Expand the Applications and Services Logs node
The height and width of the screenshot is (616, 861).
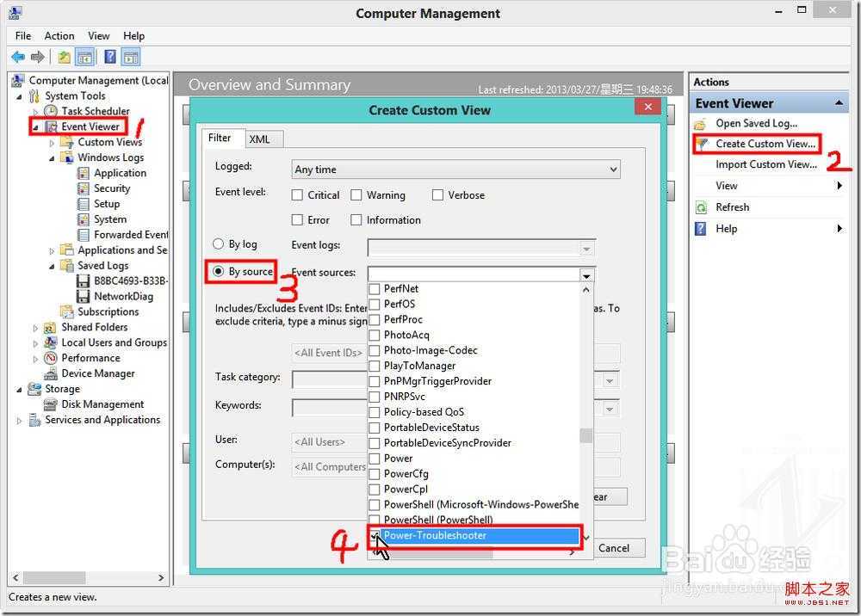coord(53,250)
